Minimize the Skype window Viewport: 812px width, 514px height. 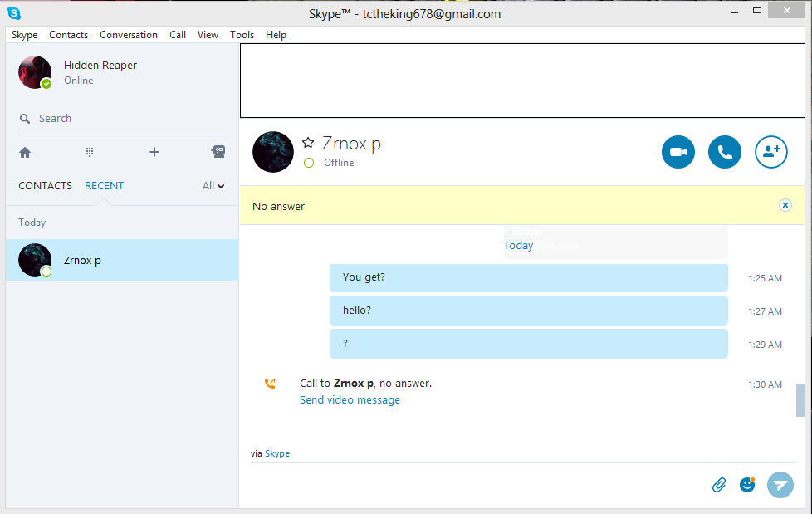point(734,11)
